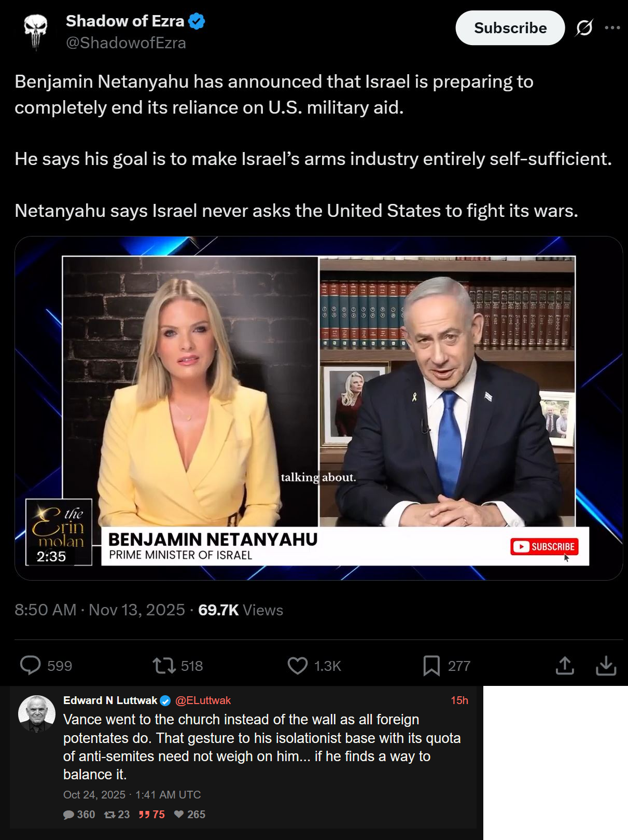
Task: Open the 8:50 AM Nov 13, 2025 timestamp
Action: pyautogui.click(x=100, y=610)
